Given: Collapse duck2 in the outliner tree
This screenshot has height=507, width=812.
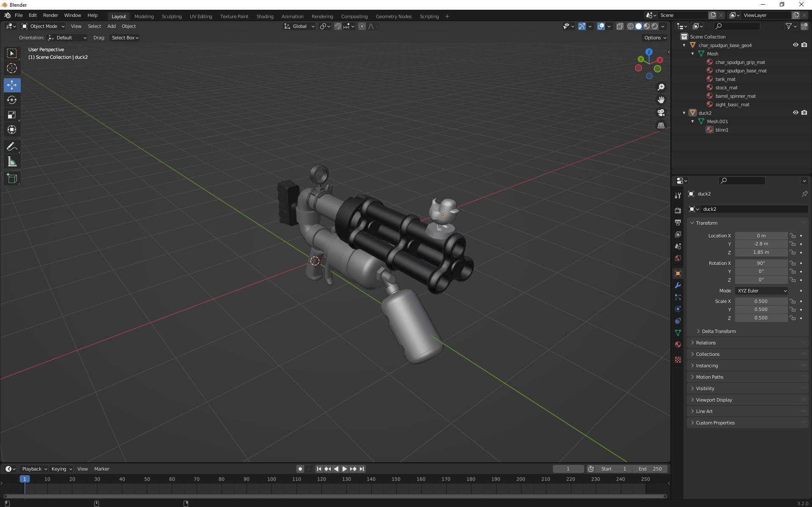Looking at the screenshot, I should point(684,113).
